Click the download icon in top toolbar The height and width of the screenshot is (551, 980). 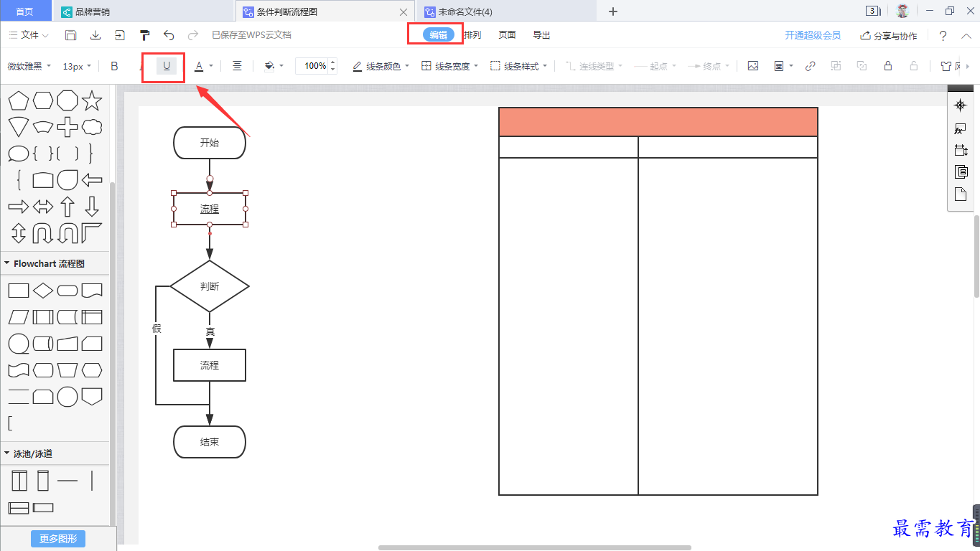click(x=95, y=35)
